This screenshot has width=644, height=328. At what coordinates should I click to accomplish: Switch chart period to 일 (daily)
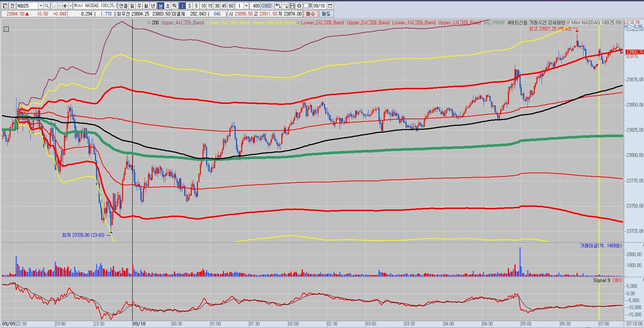pos(132,6)
